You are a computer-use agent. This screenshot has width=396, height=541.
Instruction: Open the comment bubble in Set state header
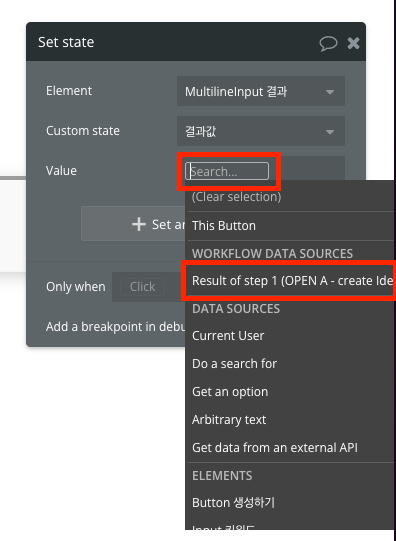(328, 43)
